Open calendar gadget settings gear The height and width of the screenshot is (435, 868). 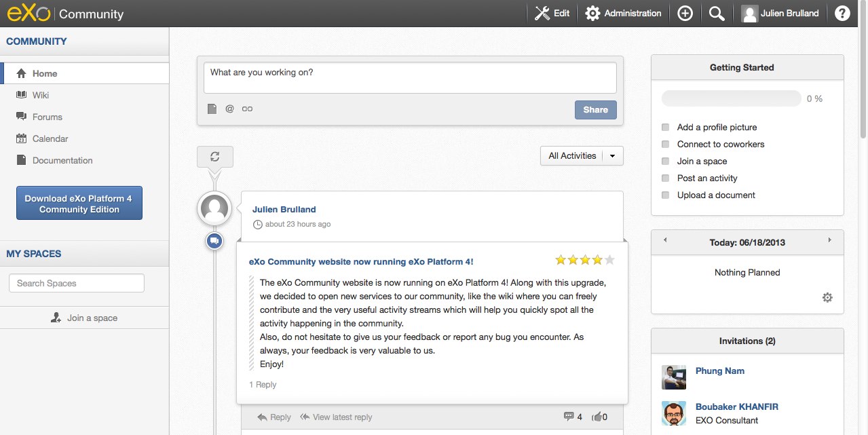(x=827, y=297)
